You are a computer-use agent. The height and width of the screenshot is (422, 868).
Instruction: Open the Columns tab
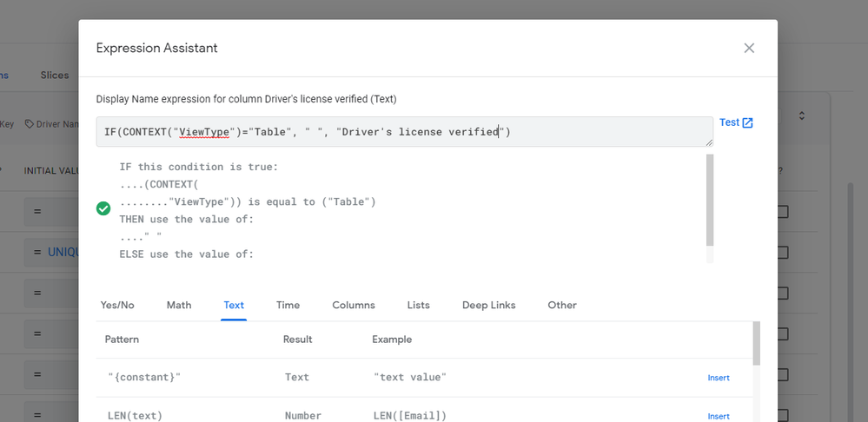354,305
